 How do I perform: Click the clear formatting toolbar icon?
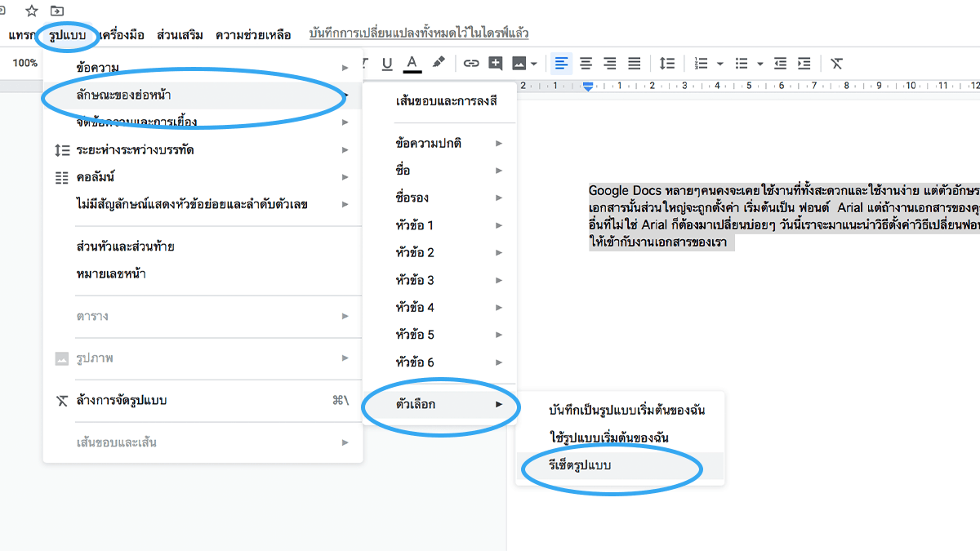[836, 63]
